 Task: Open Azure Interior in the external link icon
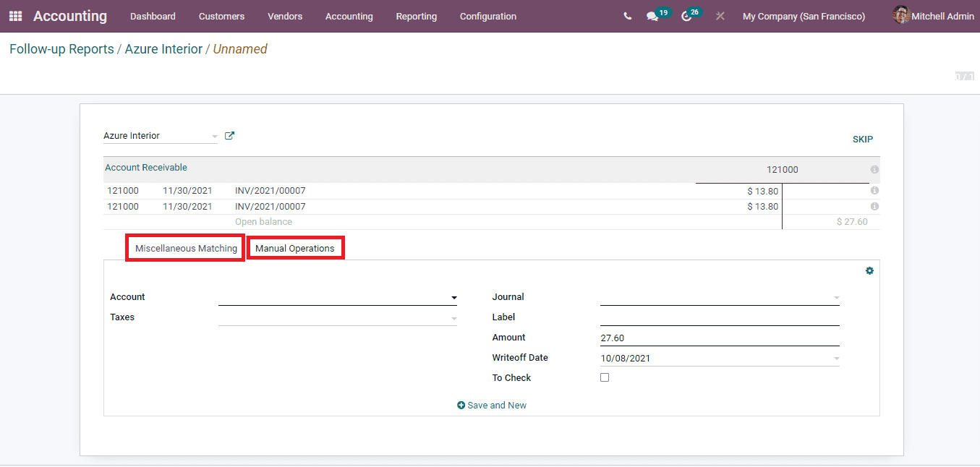[229, 135]
